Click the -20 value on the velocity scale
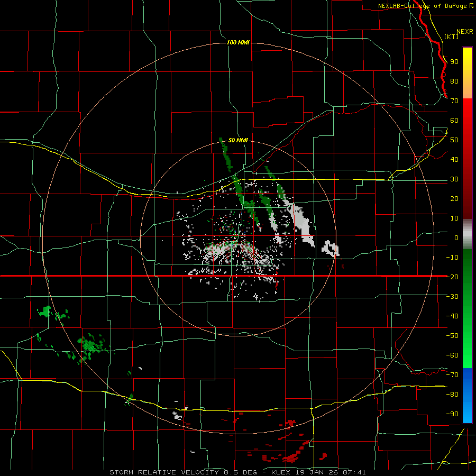Viewport: 476px width, 476px height. pos(452,277)
